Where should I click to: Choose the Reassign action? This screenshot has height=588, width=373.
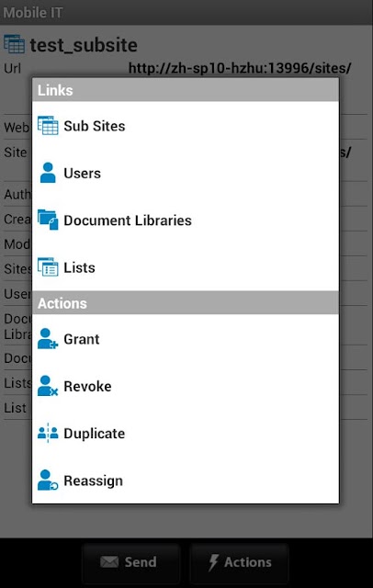(186, 481)
